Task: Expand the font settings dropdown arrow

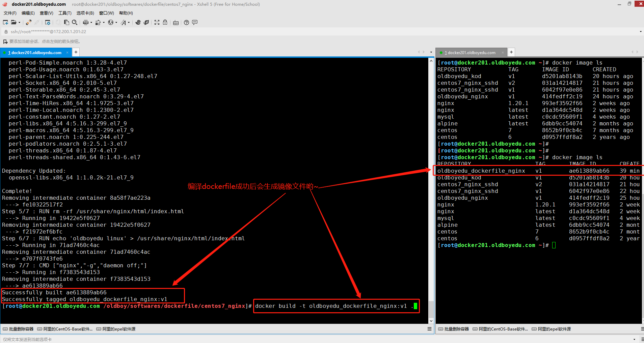Action: coord(129,23)
